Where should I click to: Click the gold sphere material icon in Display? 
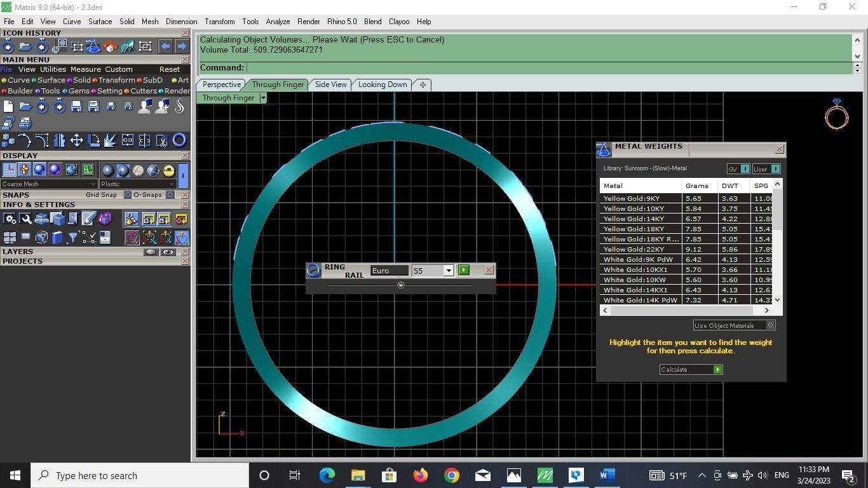(x=168, y=170)
